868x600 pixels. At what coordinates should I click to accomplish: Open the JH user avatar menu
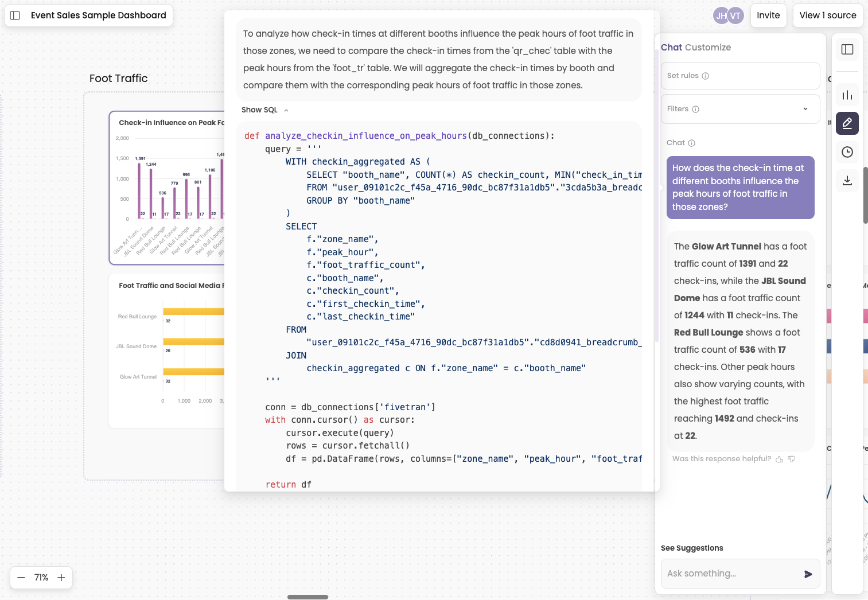pos(719,15)
